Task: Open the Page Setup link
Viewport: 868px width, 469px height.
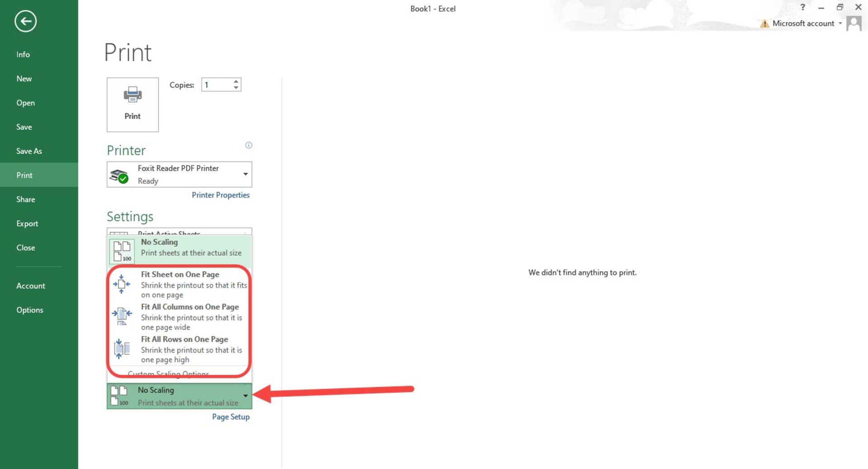Action: click(x=231, y=417)
